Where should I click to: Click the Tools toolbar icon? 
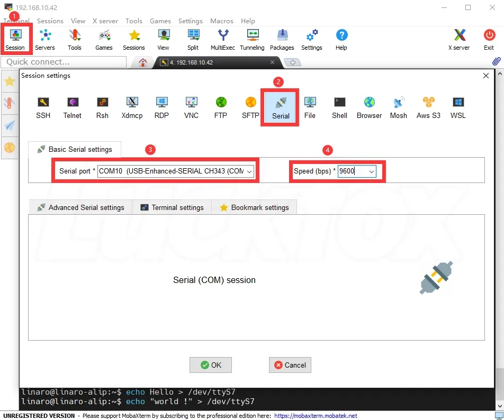pyautogui.click(x=74, y=40)
